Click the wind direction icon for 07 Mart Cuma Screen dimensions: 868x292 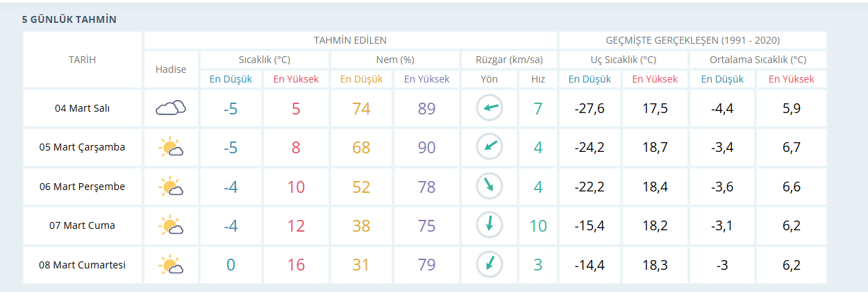pos(489,225)
